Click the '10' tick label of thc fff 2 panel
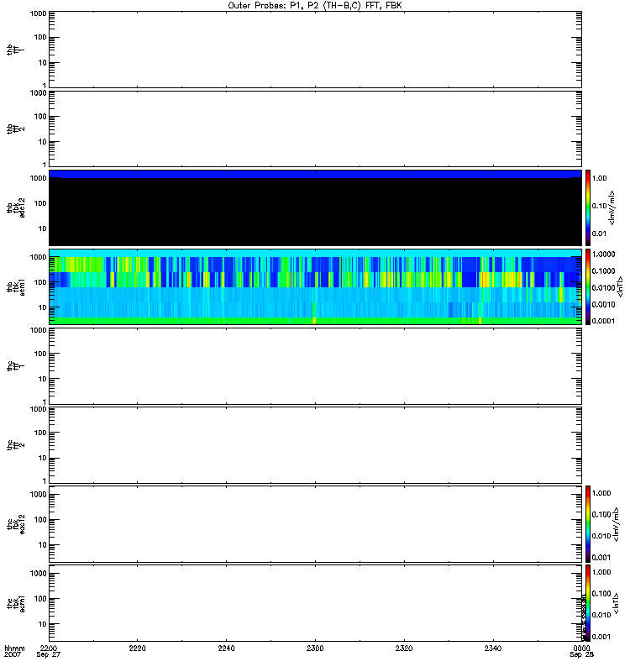The width and height of the screenshot is (630, 672). 43,458
